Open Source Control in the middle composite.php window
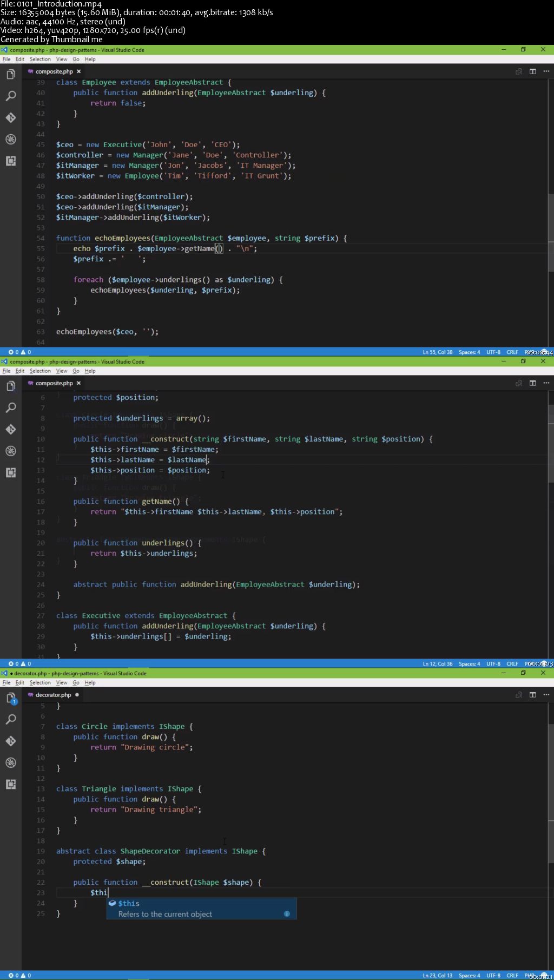The image size is (554, 980). [10, 430]
